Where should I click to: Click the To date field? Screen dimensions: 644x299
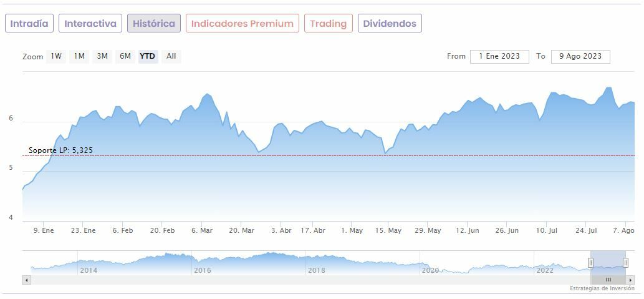tap(580, 56)
